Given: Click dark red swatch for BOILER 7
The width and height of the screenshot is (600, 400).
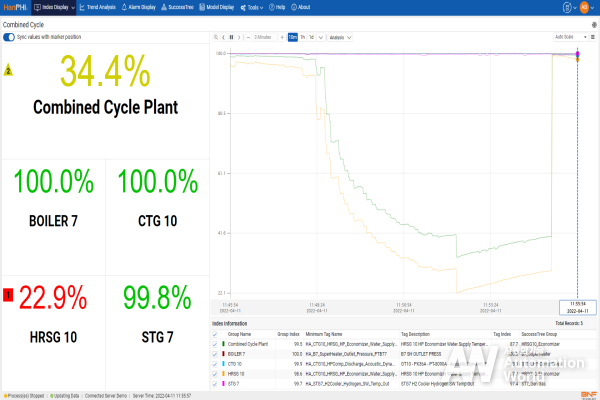Looking at the screenshot, I should (x=223, y=354).
